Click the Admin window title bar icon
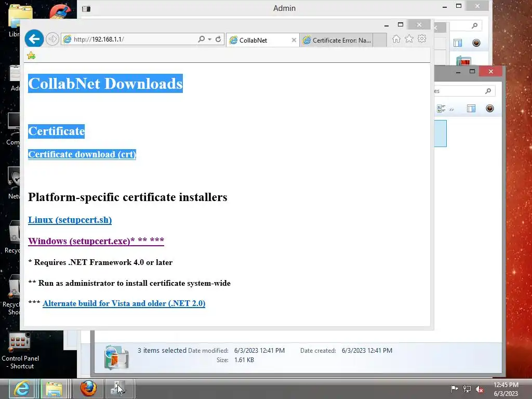 click(x=86, y=8)
